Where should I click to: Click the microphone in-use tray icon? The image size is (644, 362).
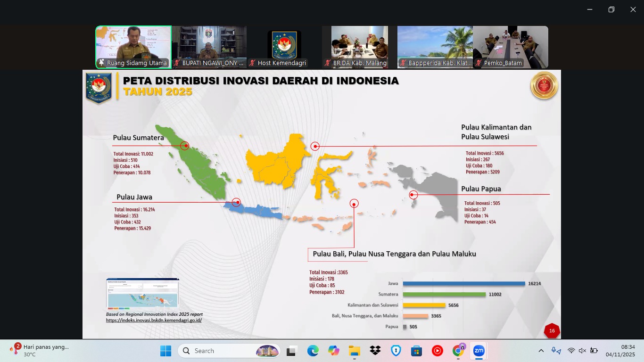click(556, 351)
